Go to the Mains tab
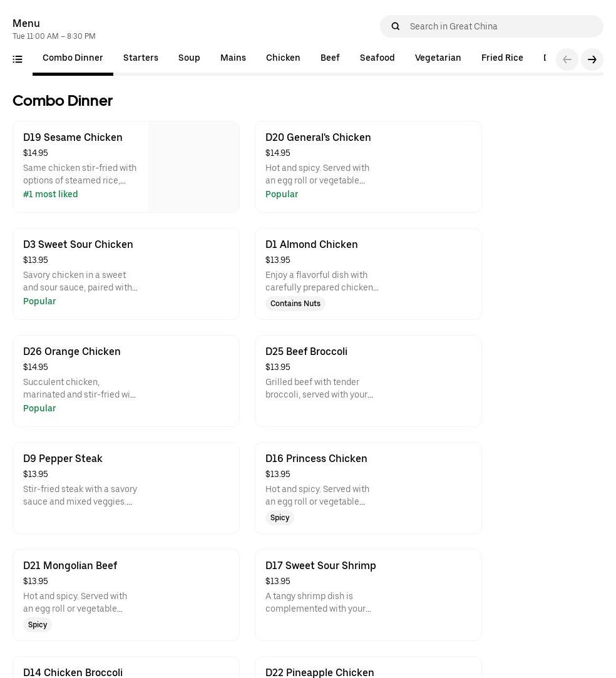616x678 pixels. coord(233,58)
